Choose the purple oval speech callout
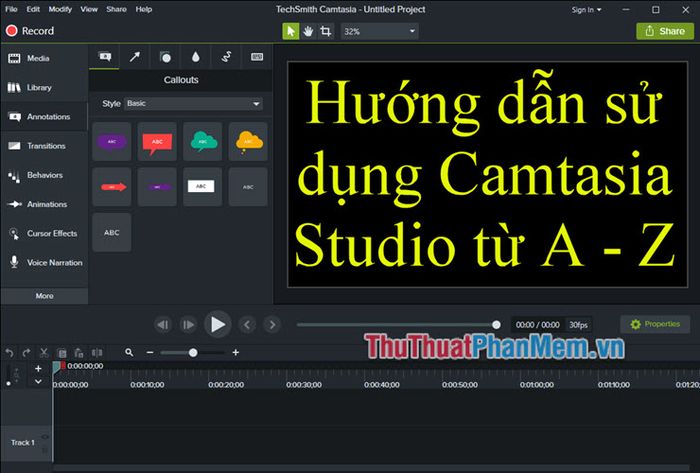This screenshot has width=700, height=473. point(112,141)
